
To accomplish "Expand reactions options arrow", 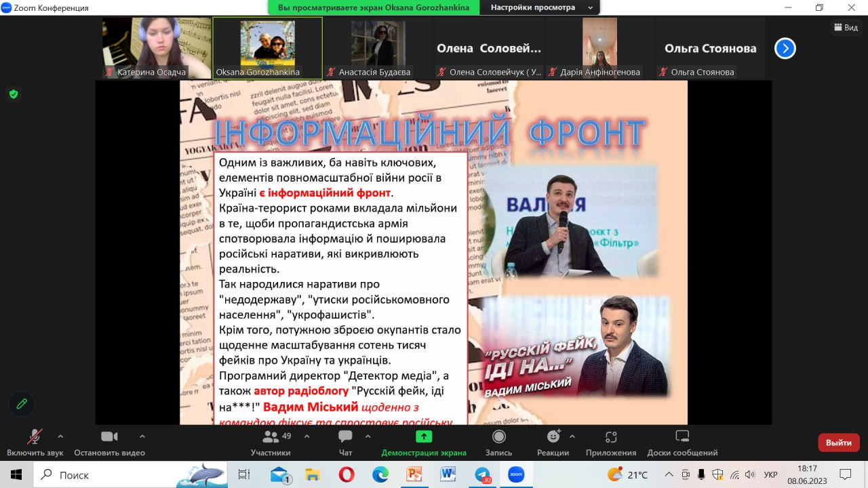I will click(572, 436).
